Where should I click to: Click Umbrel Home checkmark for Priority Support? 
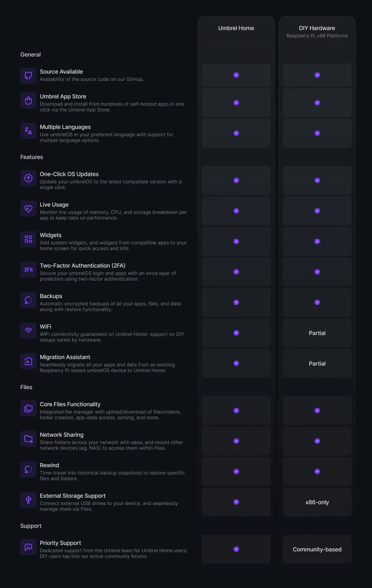coord(236,549)
